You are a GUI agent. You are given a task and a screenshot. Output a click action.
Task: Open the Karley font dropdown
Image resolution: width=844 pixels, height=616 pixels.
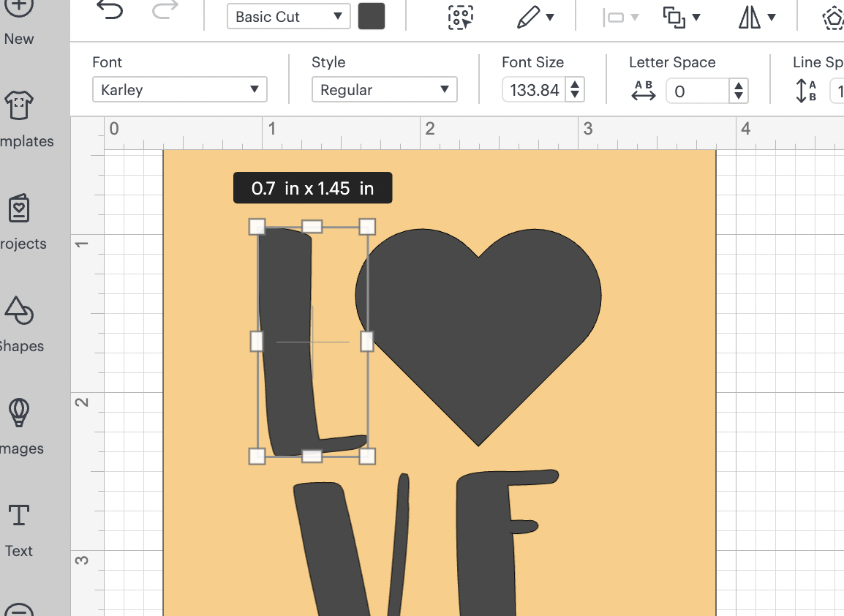(x=180, y=89)
